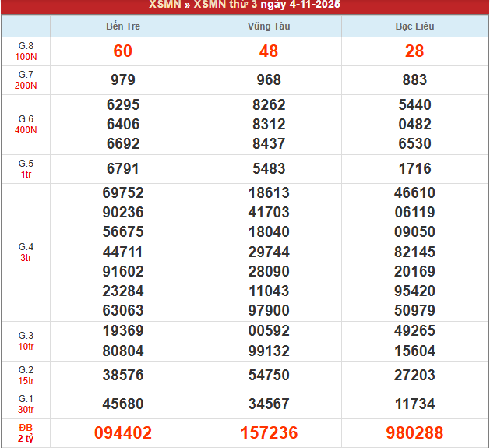Select G.3 number 19369
The width and height of the screenshot is (490, 448).
click(x=123, y=331)
